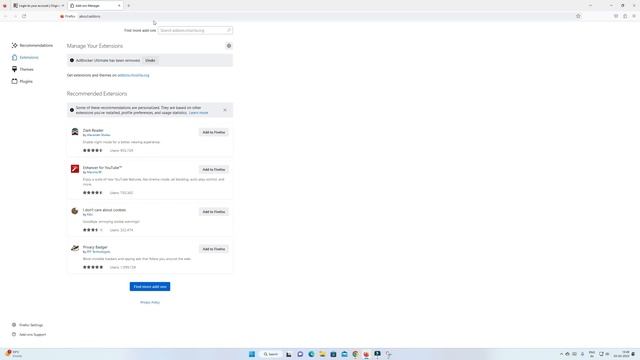Image resolution: width=640 pixels, height=360 pixels.
Task: Focus the search addons.mozilla.org field
Action: point(195,30)
